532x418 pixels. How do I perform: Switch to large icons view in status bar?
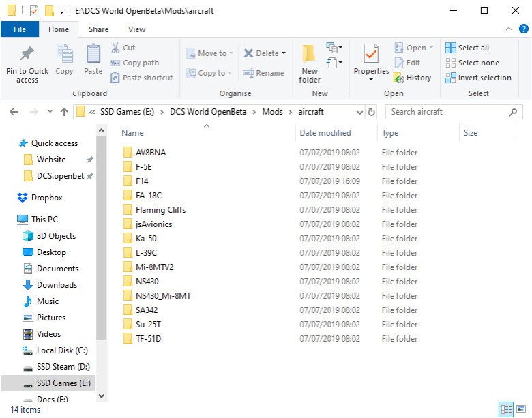click(521, 409)
